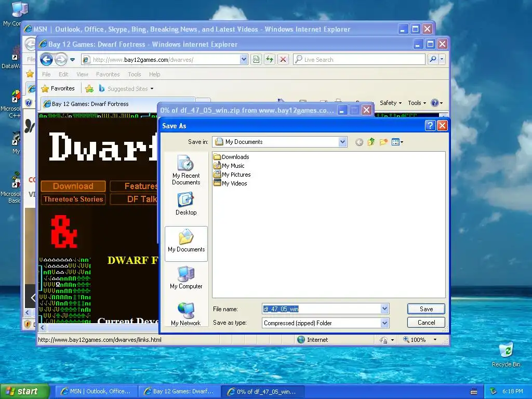The width and height of the screenshot is (532, 399).
Task: Click horizontal scrollbar left arrow on page
Action: pos(43,327)
